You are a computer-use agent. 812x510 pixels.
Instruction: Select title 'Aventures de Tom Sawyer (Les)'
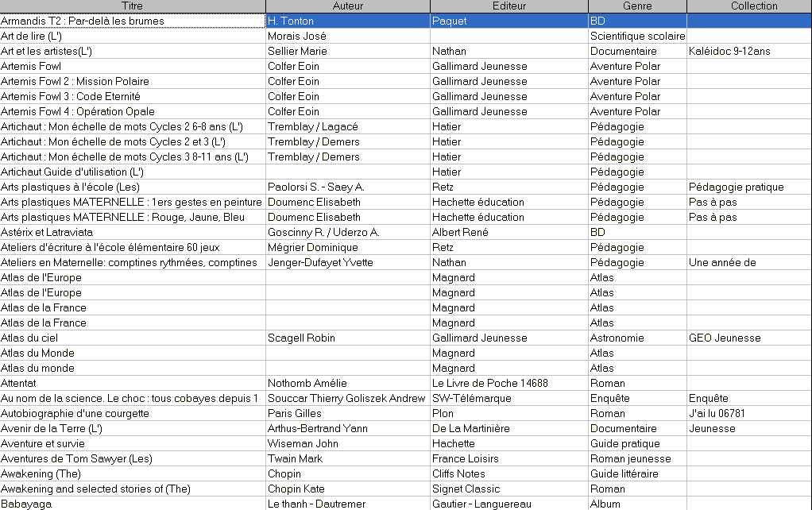(76, 458)
